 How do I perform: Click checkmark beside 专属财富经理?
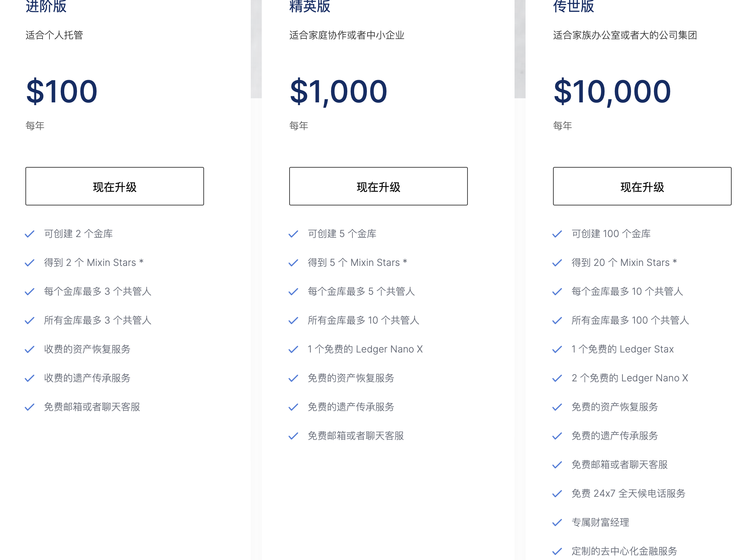pyautogui.click(x=557, y=523)
